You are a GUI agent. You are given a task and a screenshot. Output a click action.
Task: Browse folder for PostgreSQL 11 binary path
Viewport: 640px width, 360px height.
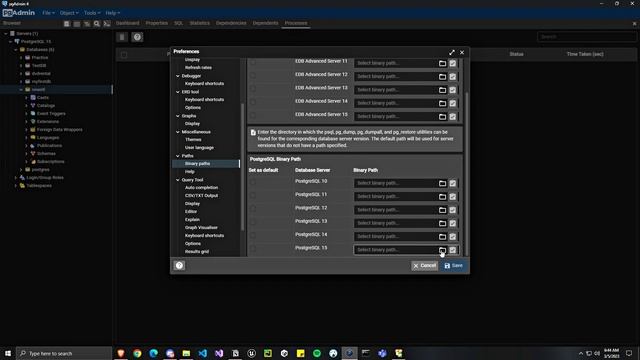pyautogui.click(x=442, y=197)
